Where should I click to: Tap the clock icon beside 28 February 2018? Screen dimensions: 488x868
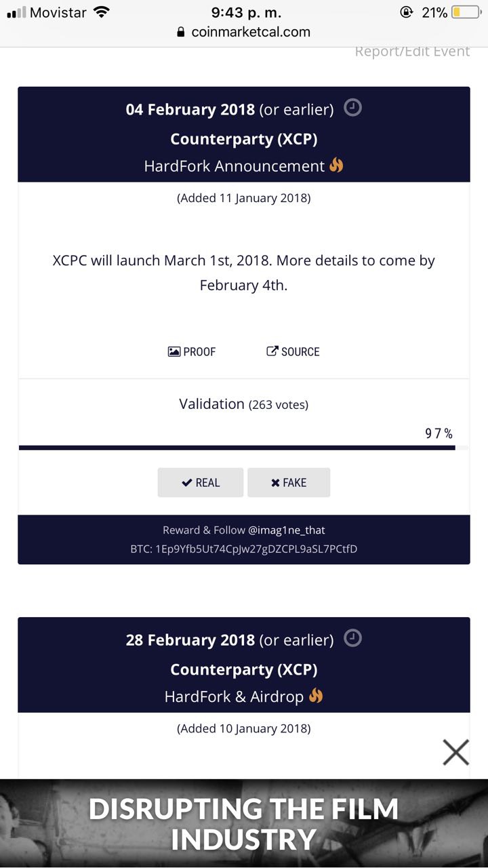click(353, 638)
